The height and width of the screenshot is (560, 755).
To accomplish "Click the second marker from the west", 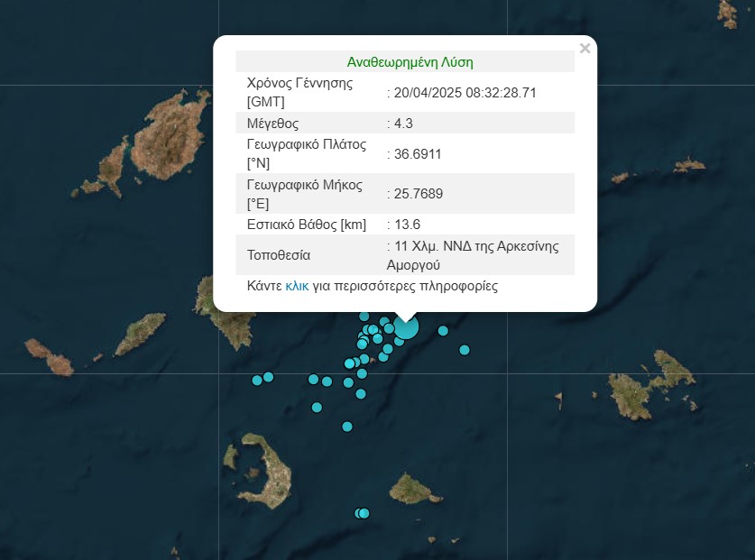I will pyautogui.click(x=268, y=377).
